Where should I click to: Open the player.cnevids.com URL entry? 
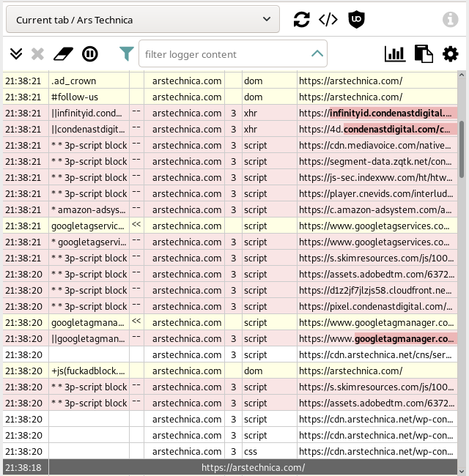click(x=377, y=193)
